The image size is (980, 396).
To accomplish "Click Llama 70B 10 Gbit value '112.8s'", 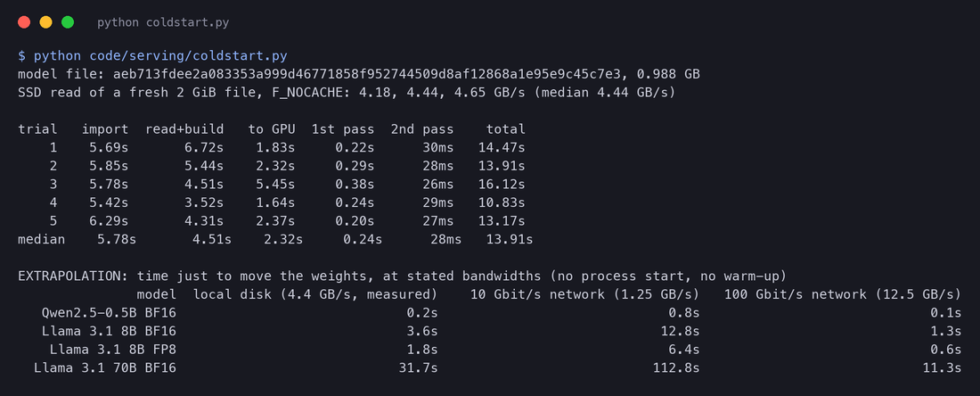I will 675,367.
